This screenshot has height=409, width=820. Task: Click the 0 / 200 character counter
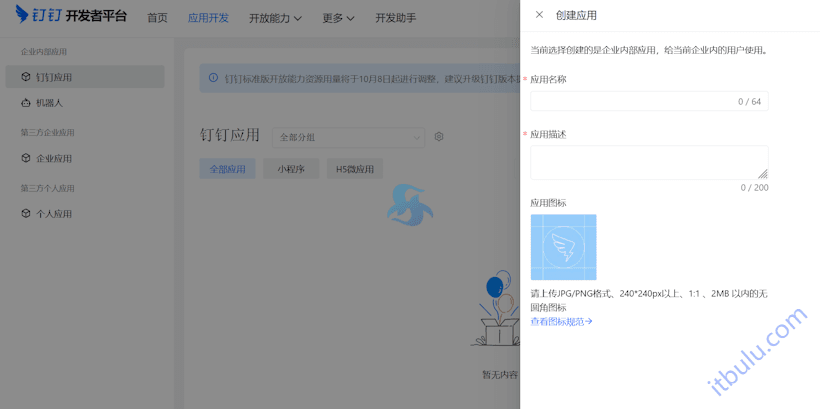[x=755, y=187]
